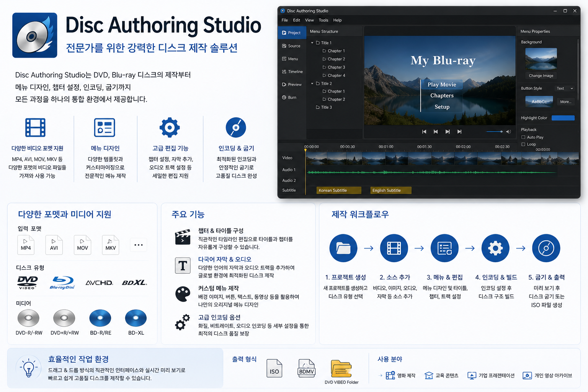
Task: Click the AVCHD logo
Action: point(99,283)
